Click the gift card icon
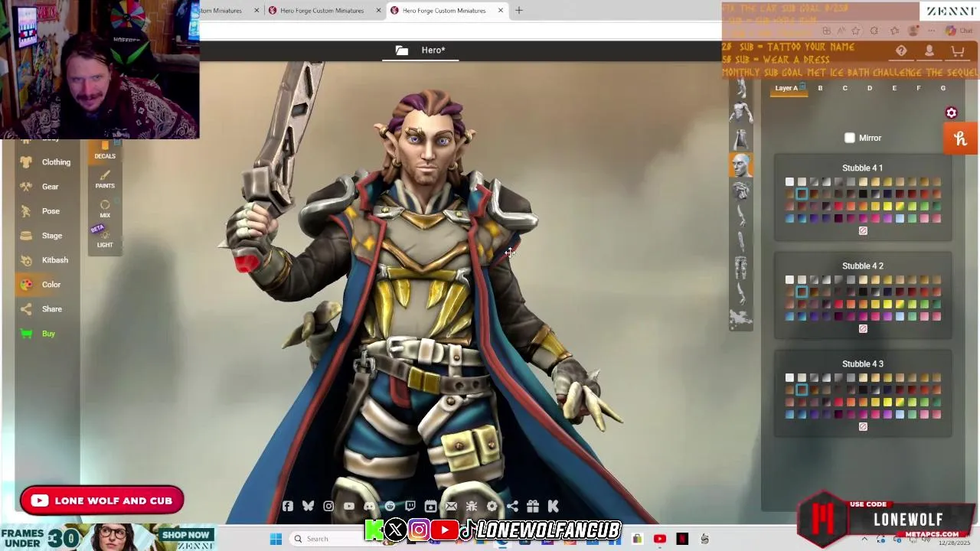The image size is (980, 551). [533, 506]
